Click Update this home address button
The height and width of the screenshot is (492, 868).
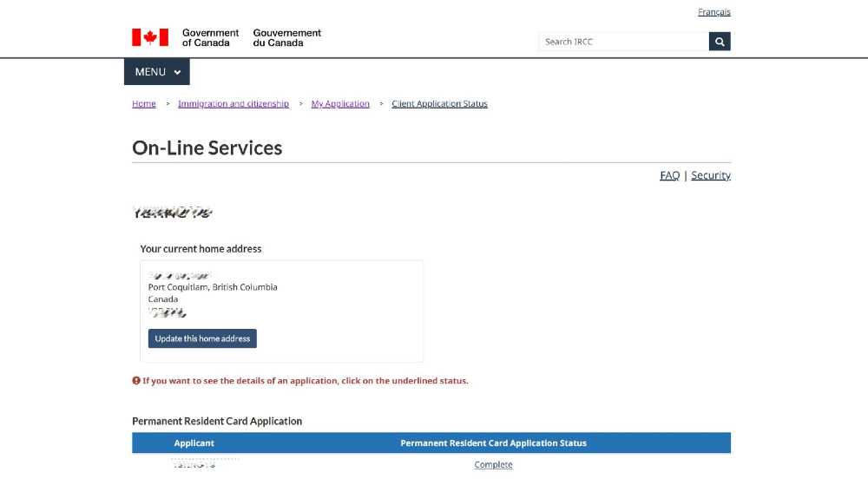[x=202, y=338]
